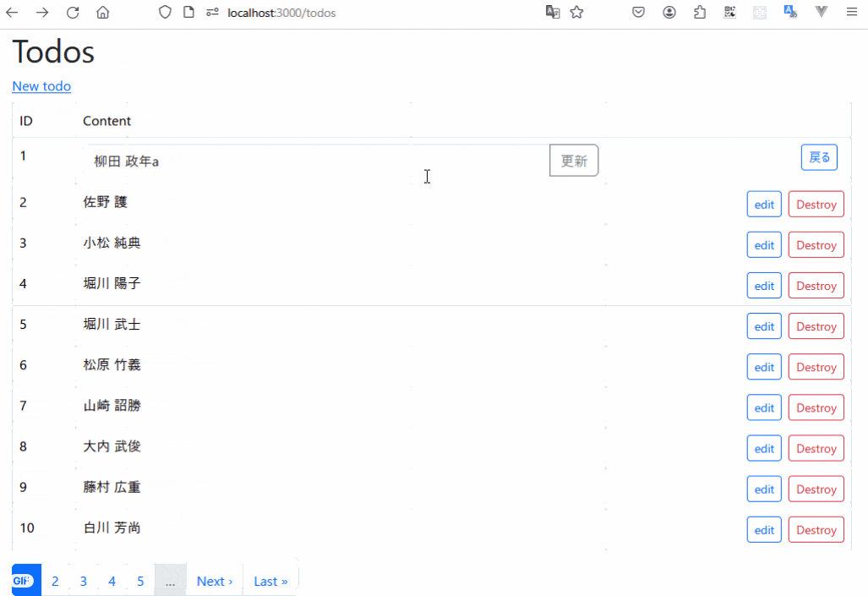This screenshot has height=596, width=868.
Task: Open browser hamburger menu
Action: [852, 12]
